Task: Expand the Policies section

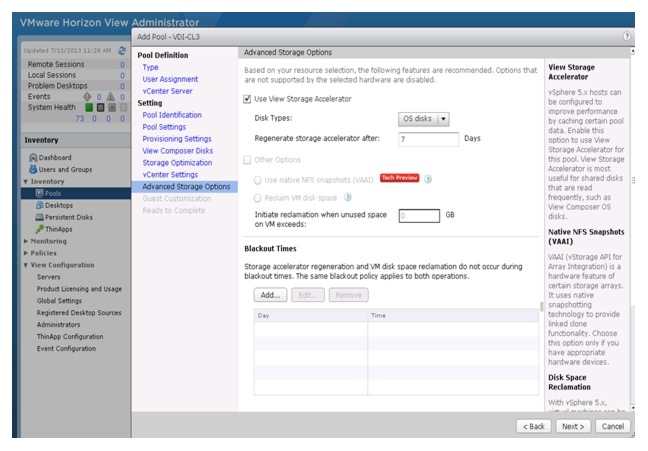Action: click(26, 253)
